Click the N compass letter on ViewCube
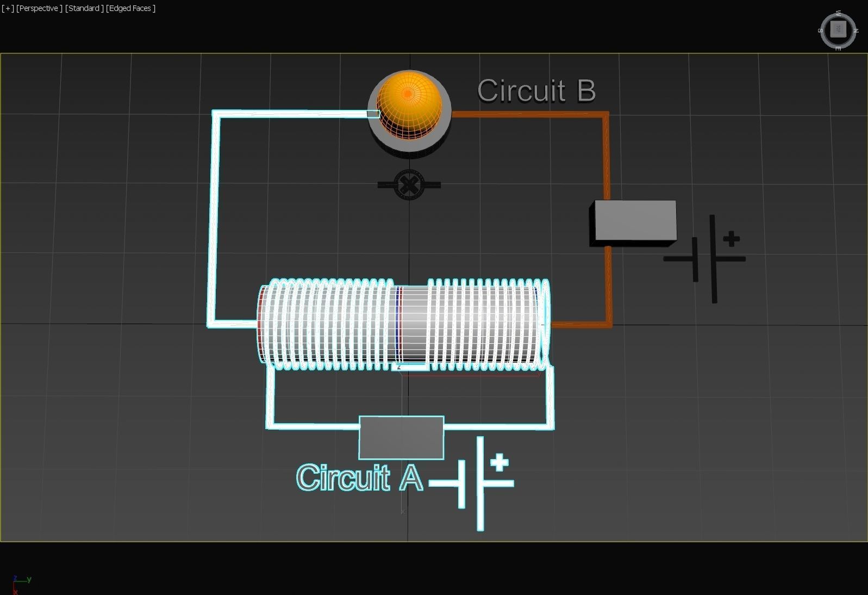This screenshot has width=868, height=595. click(x=855, y=31)
